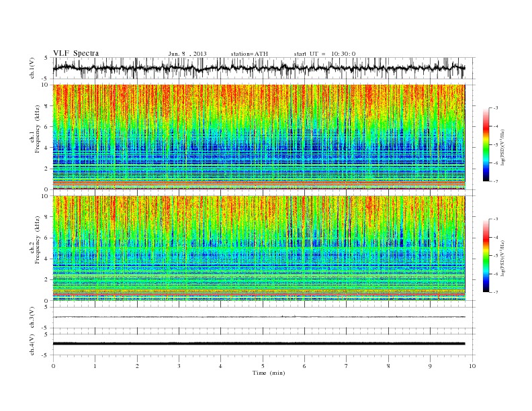
Task: Click the thick ch.4 waveform trace
Action: coord(259,344)
